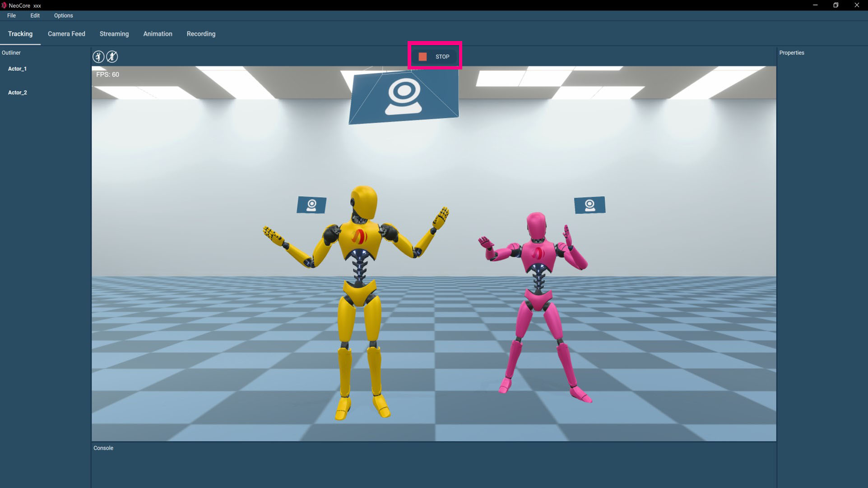Restore down the NeoCore window
Image resolution: width=868 pixels, height=488 pixels.
(x=836, y=5)
